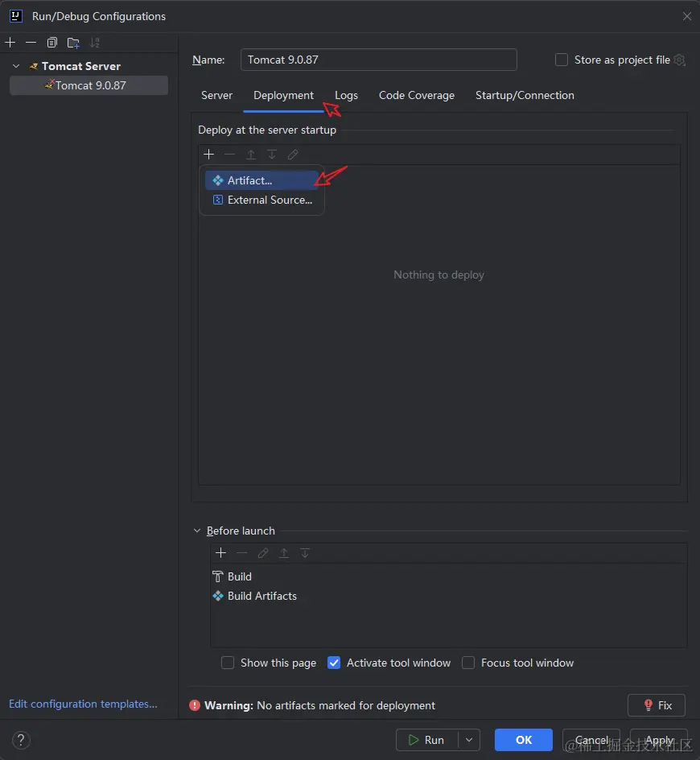Open the Run button dropdown arrow
The width and height of the screenshot is (700, 760).
click(469, 740)
